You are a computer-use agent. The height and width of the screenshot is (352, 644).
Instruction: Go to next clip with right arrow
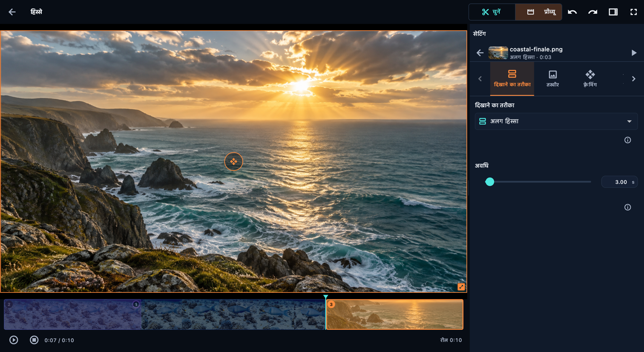click(634, 53)
